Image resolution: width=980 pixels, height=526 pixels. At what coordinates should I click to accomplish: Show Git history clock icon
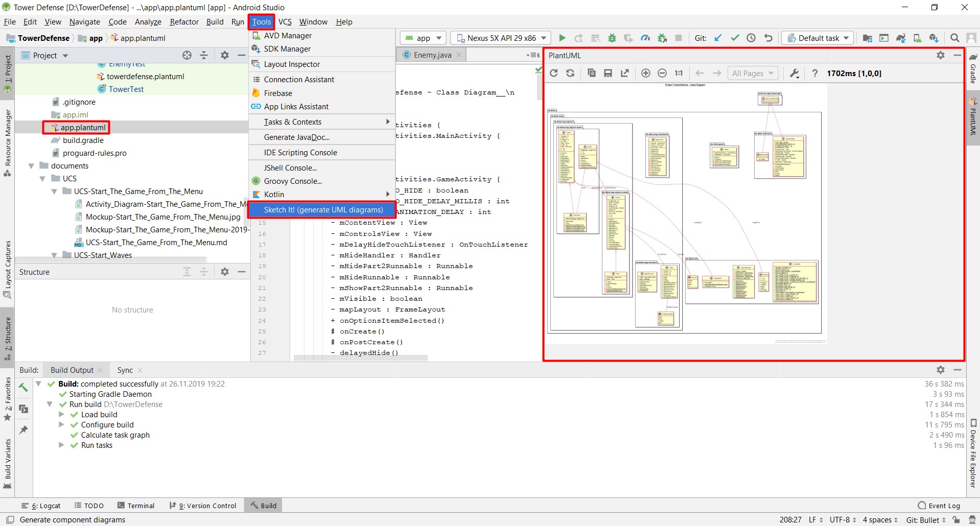[x=751, y=38]
